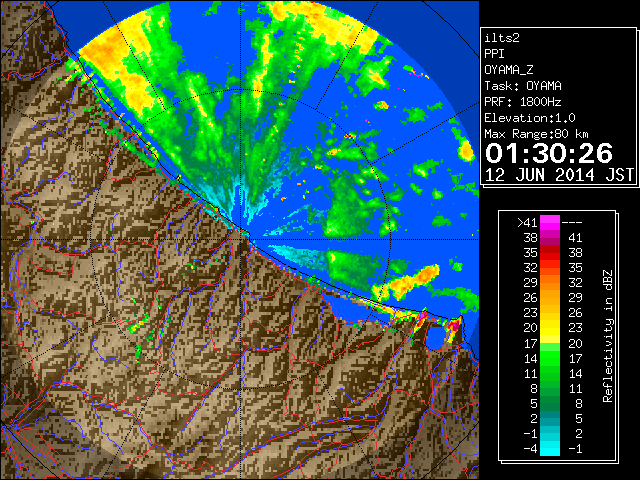
Task: Pick the cyan -4 to -1 dBZ legend band
Action: click(550, 449)
